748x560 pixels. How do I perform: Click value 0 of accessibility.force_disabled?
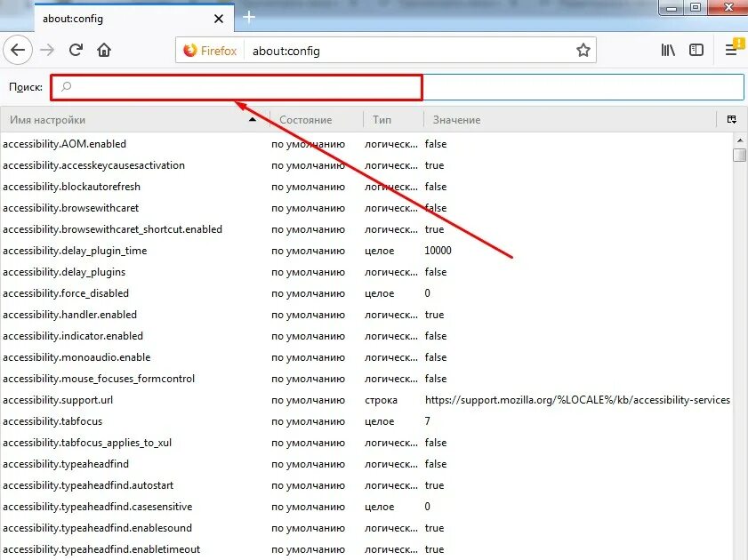coord(428,293)
